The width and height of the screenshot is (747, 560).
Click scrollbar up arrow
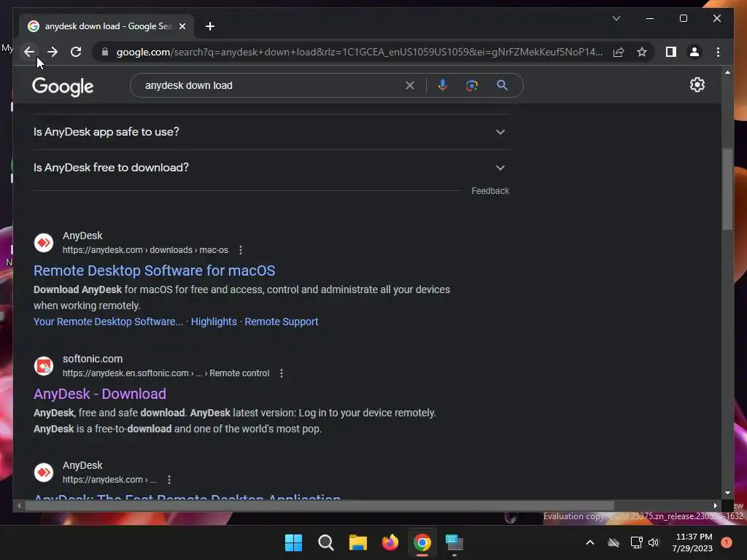[x=727, y=72]
